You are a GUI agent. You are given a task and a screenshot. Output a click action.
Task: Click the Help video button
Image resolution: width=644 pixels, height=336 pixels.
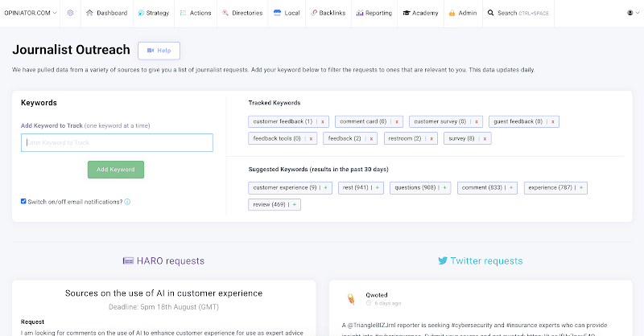[x=159, y=51]
